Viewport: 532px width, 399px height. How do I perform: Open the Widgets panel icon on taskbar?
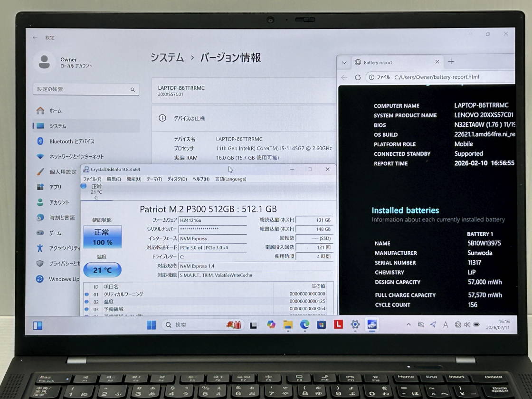coord(38,325)
